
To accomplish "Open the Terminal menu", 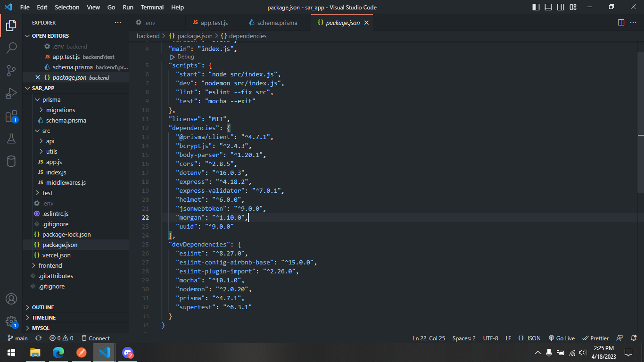I will 152,7.
